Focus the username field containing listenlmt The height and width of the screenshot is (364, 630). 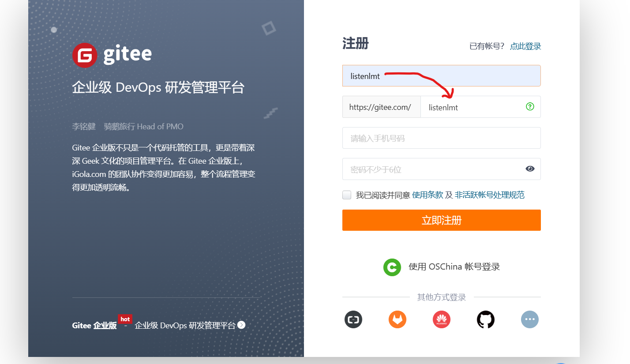[441, 75]
